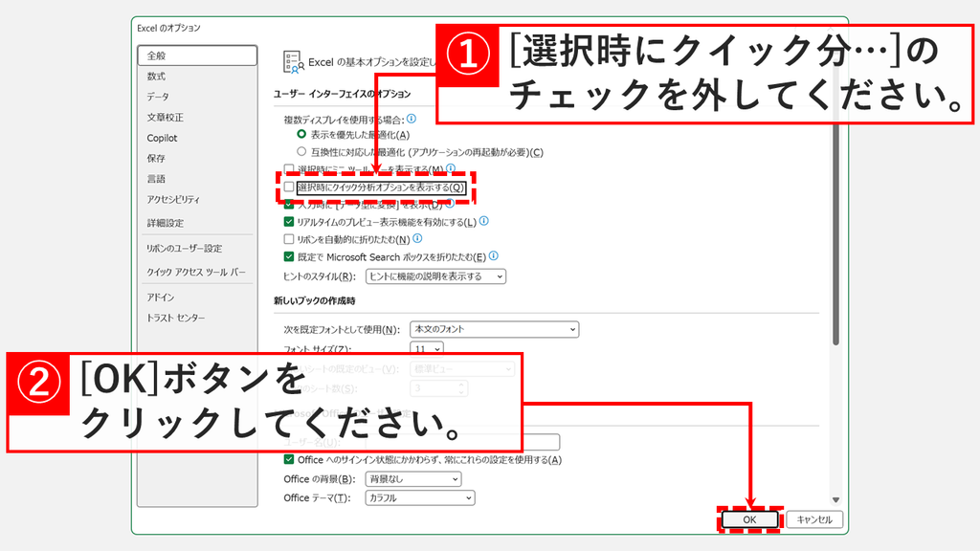Open the 保存 options category
The width and height of the screenshot is (980, 551).
pos(156,159)
